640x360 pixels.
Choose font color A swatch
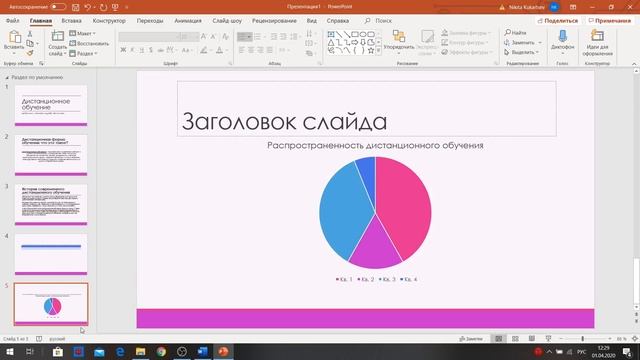point(219,50)
